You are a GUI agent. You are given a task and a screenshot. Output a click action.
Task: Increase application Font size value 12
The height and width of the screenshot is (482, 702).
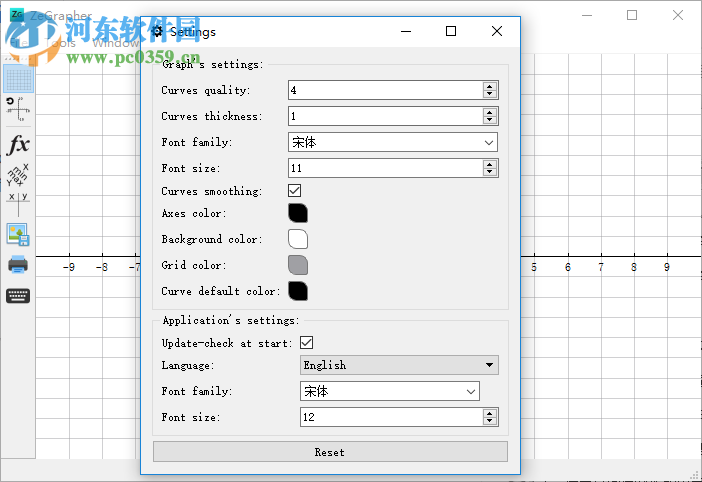click(490, 413)
